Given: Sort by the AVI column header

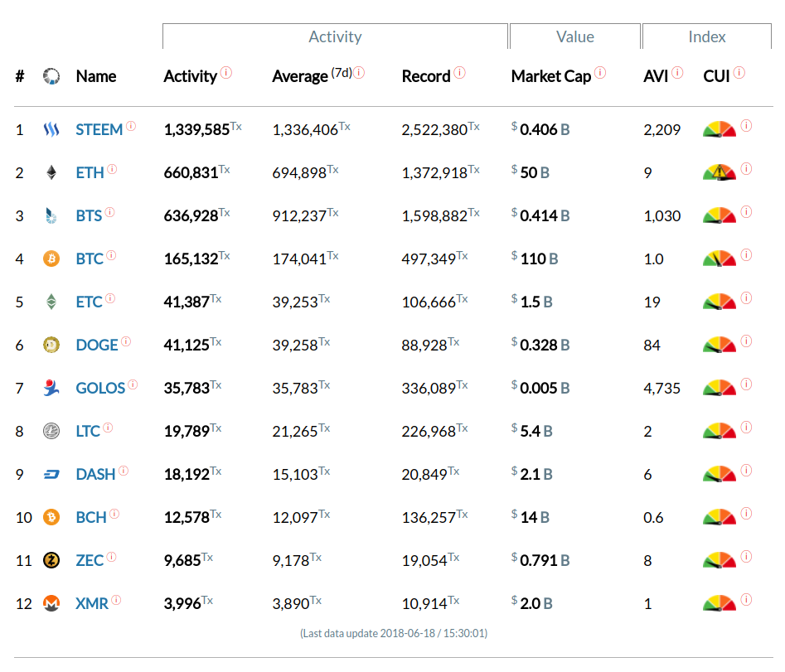Looking at the screenshot, I should tap(656, 76).
